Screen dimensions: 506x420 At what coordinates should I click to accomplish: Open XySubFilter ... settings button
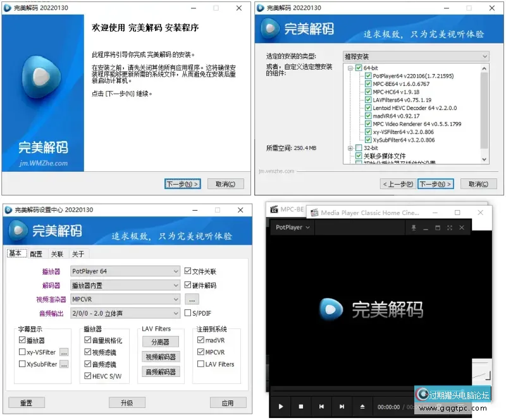coord(64,364)
